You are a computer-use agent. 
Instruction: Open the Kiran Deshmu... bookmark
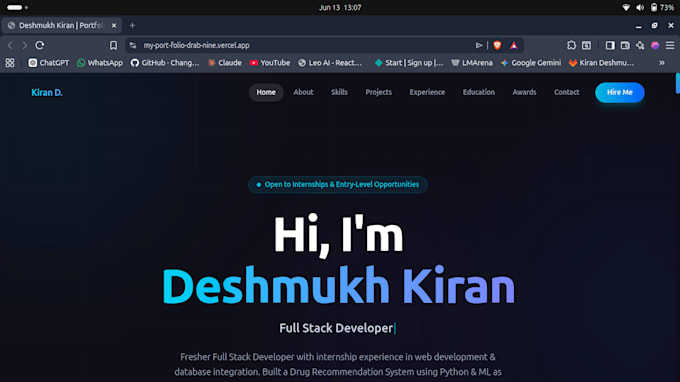point(602,63)
